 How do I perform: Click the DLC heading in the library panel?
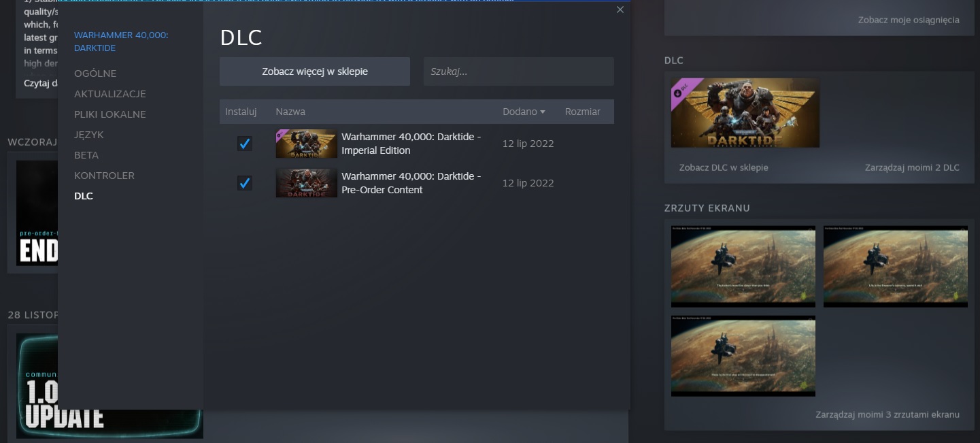(x=674, y=61)
